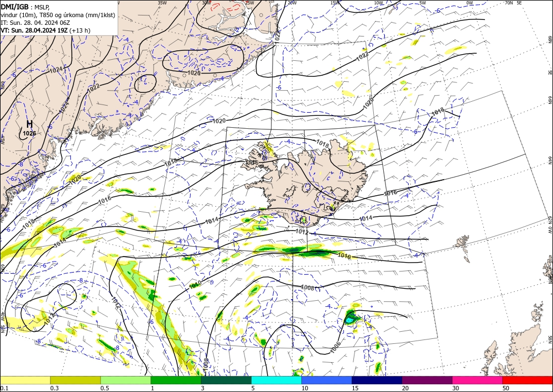
Task: Click the yellow 0.1 precipitation legend swatch
Action: (x=25, y=380)
